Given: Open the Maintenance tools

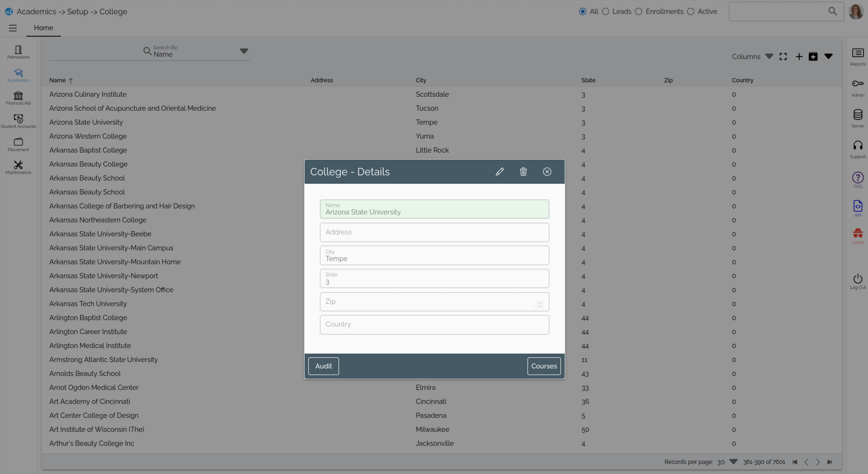Looking at the screenshot, I should (x=18, y=168).
